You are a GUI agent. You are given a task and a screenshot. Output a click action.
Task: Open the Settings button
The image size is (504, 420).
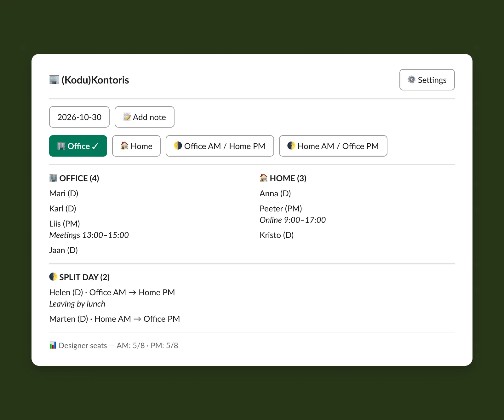427,80
